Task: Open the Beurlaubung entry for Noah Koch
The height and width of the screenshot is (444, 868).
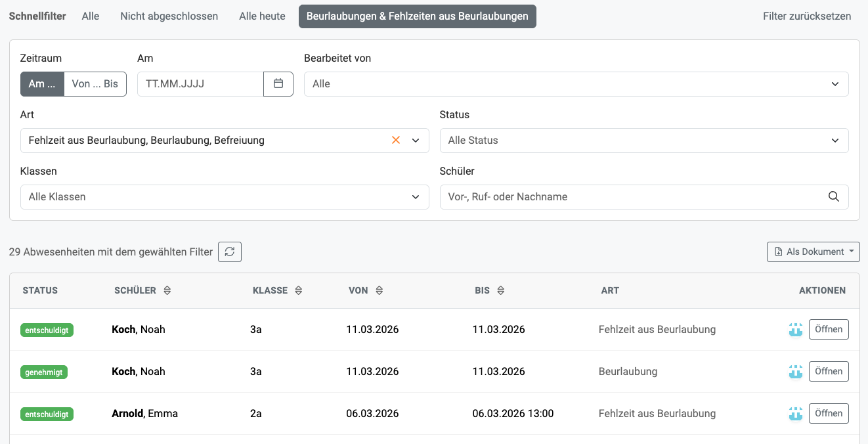Action: [828, 372]
